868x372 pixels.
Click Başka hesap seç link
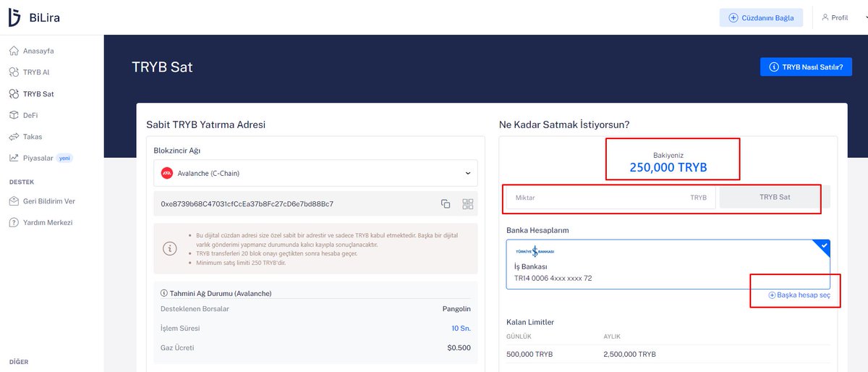coord(799,295)
